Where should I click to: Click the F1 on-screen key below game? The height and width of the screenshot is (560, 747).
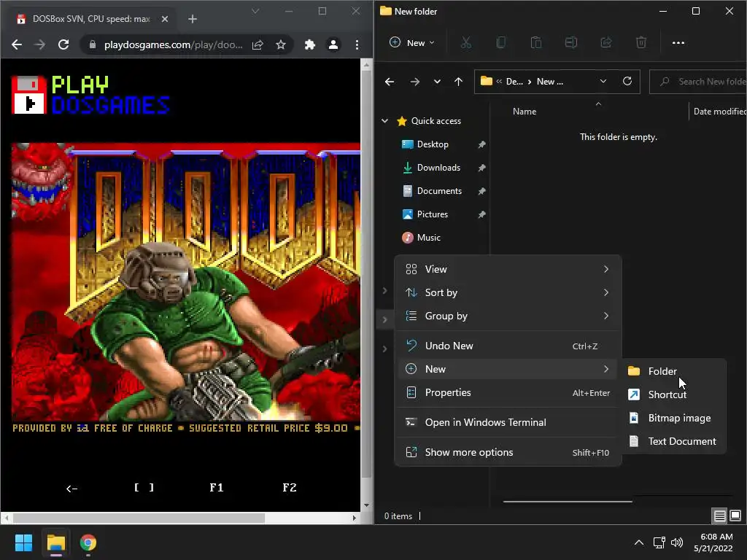216,488
